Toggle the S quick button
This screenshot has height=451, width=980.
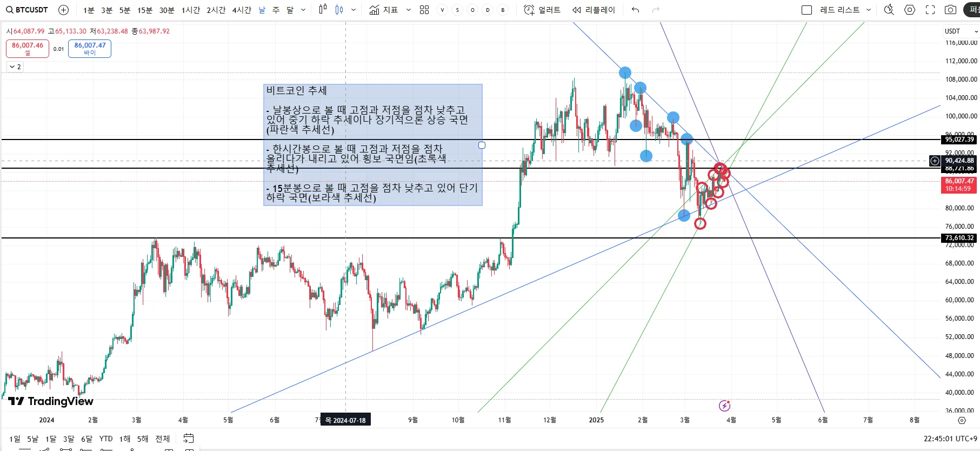pos(457,10)
